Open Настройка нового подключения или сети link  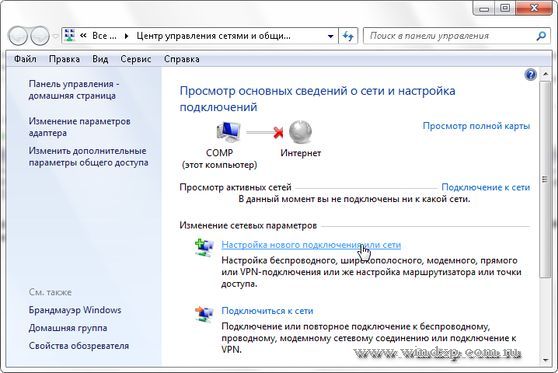[311, 245]
